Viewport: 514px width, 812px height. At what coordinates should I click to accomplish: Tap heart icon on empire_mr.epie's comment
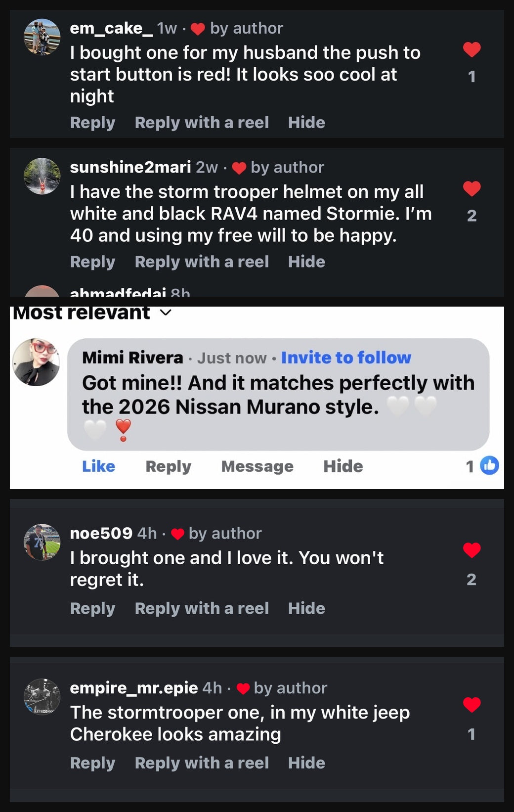point(471,705)
